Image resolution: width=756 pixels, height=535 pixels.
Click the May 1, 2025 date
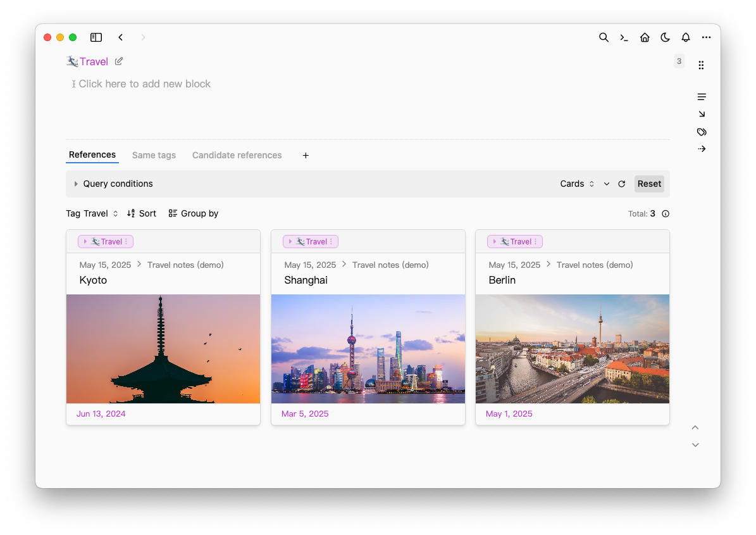(x=509, y=414)
